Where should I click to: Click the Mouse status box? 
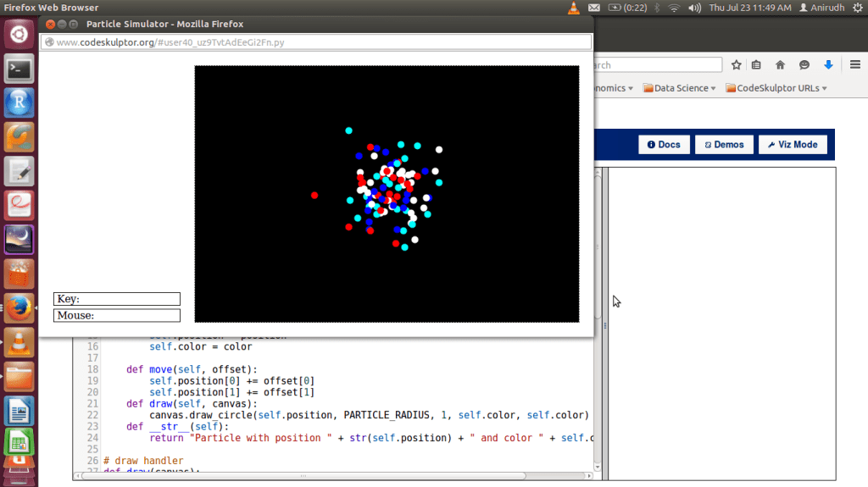coord(117,315)
